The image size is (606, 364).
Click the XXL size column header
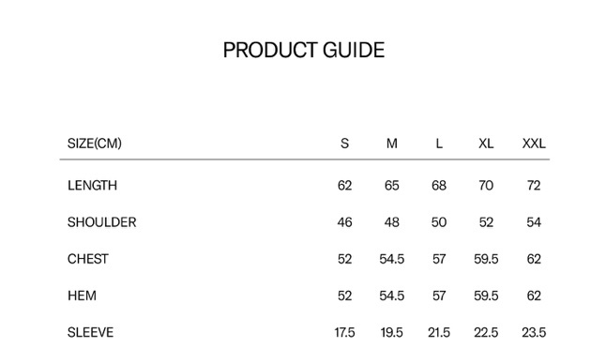[x=534, y=144]
